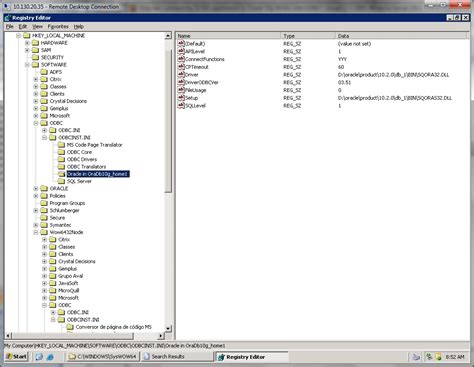Screen dimensions: 474x367
Task: Click the tree pane scroll up arrow
Action: pos(168,36)
